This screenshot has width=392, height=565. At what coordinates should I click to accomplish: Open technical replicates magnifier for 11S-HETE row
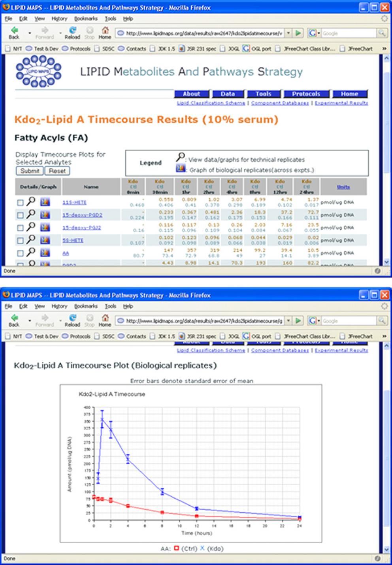(31, 202)
